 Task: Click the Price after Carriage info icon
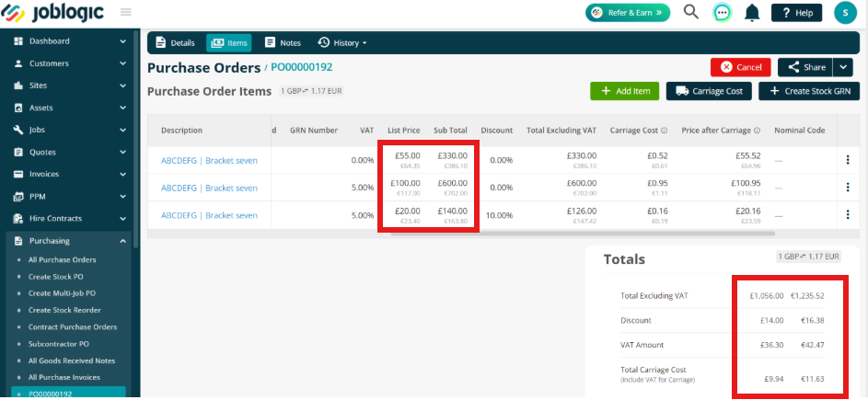(757, 131)
